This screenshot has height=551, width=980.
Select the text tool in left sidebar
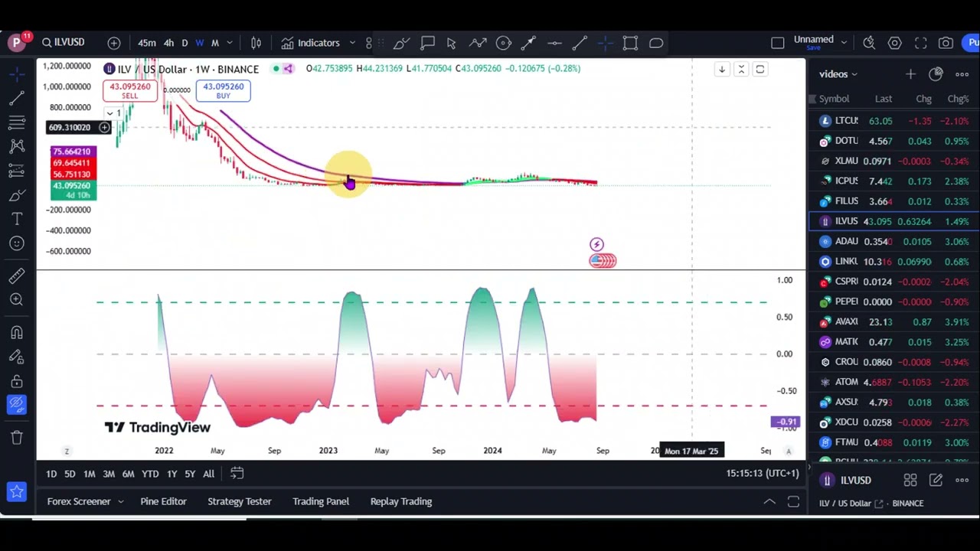tap(17, 220)
